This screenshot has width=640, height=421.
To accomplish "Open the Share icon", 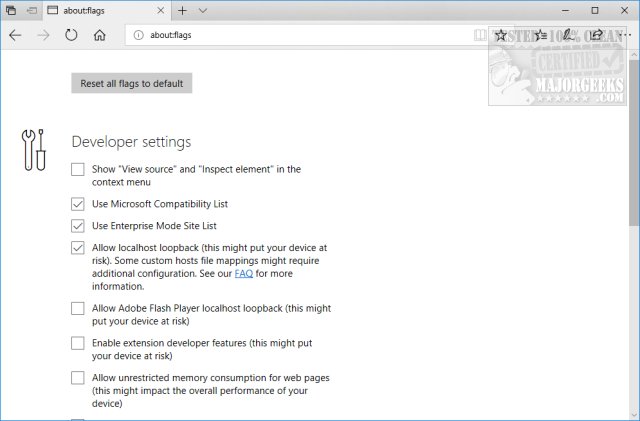I will pyautogui.click(x=597, y=35).
